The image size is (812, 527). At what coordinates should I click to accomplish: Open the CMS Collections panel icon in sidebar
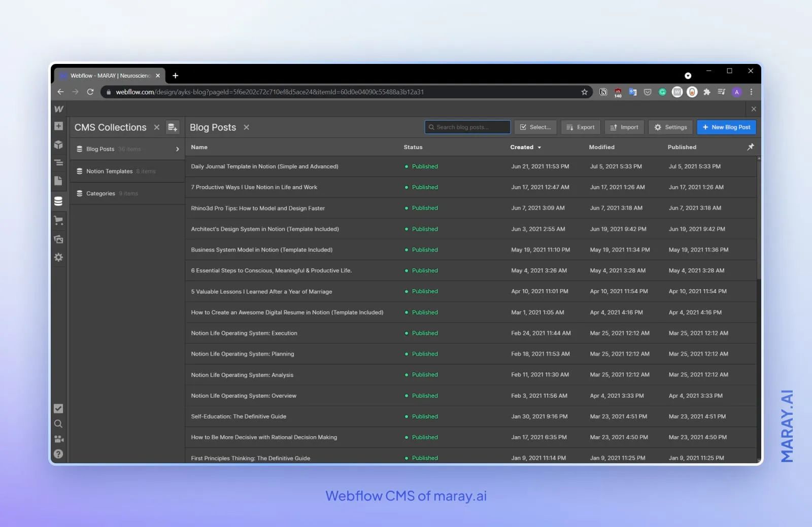pos(58,201)
